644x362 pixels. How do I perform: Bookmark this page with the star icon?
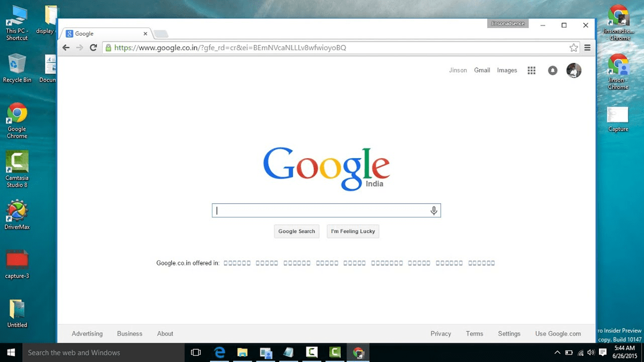point(574,48)
